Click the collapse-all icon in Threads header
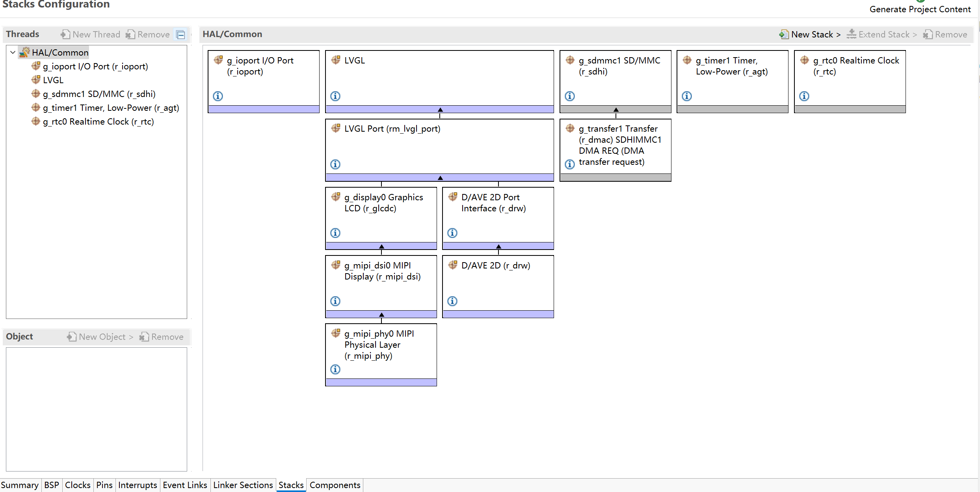The image size is (980, 492). [x=180, y=34]
